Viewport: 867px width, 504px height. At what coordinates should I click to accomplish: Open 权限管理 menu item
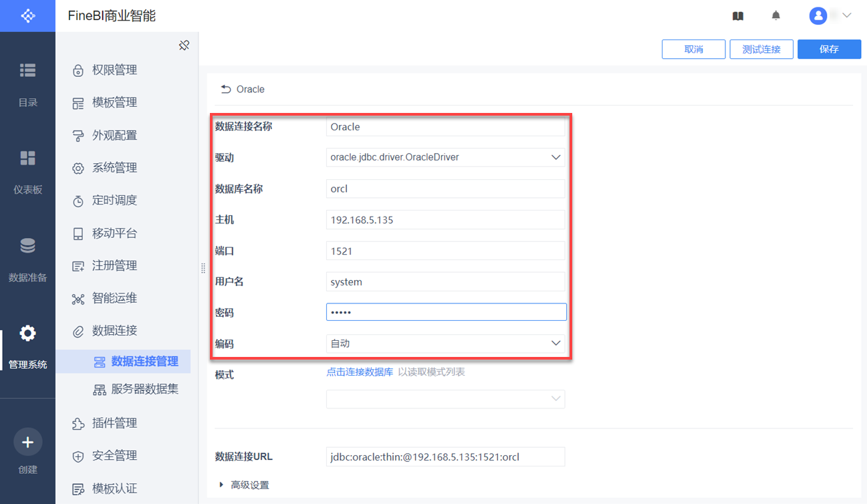114,70
